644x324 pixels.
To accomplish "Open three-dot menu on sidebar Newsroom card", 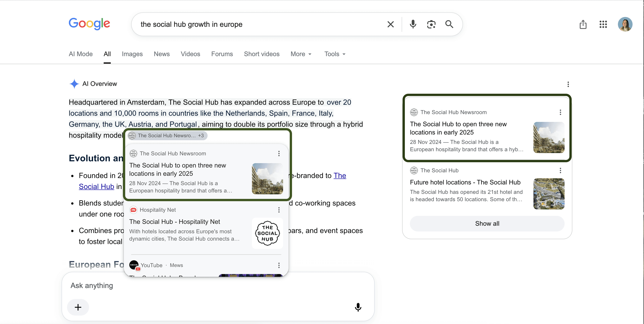I will click(x=560, y=112).
